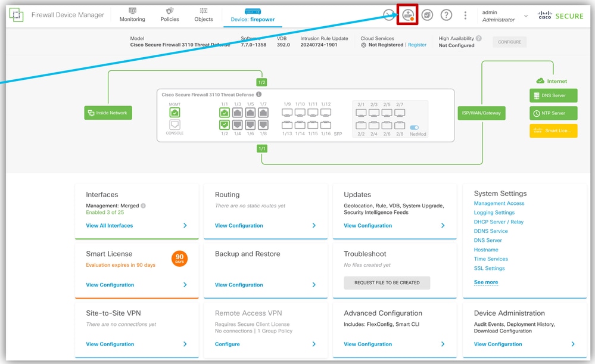Switch to the Objects tab
Screen dimensions: 595x364
tap(203, 15)
